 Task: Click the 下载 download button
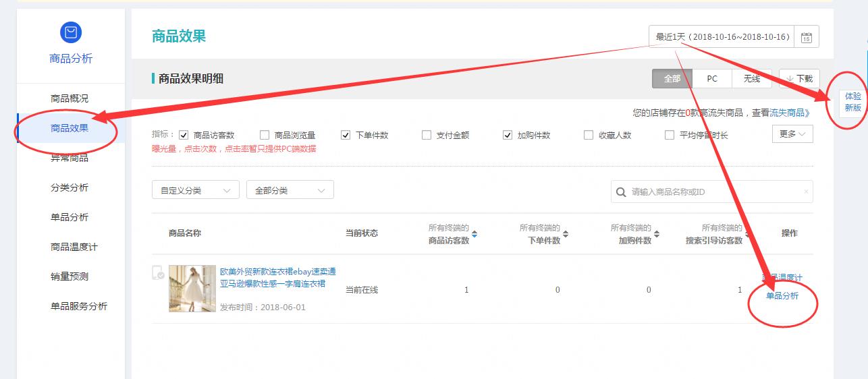click(x=800, y=79)
